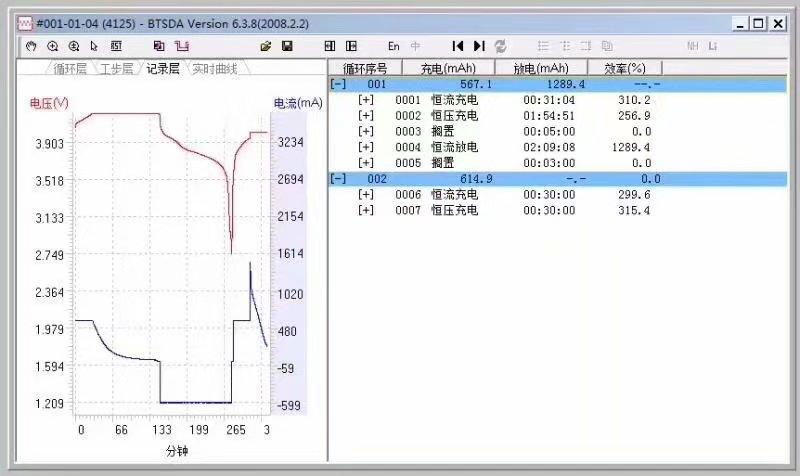Click the 电压(V) axis label
Viewport: 800px width, 476px height.
(x=49, y=104)
